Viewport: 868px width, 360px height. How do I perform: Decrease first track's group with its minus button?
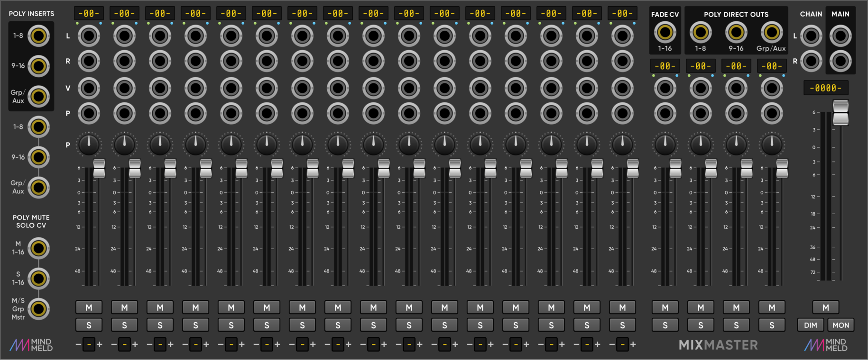point(78,344)
